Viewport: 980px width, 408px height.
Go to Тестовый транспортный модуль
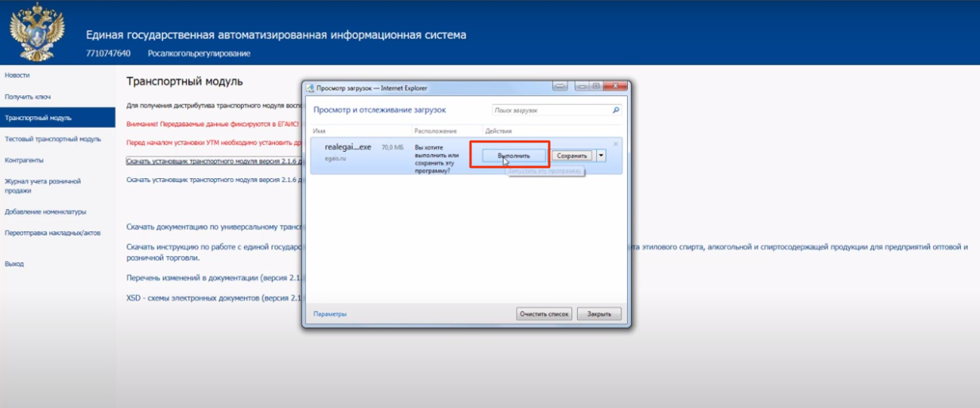coord(52,139)
